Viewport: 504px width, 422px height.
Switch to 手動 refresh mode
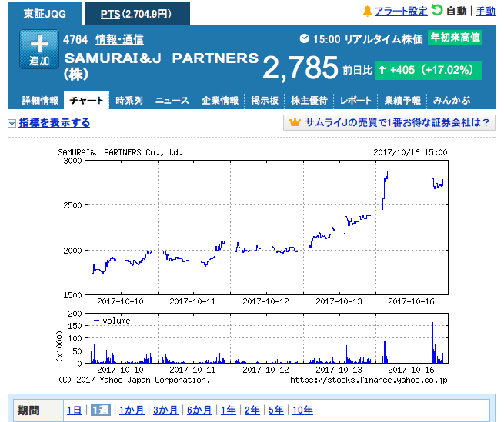pos(485,12)
